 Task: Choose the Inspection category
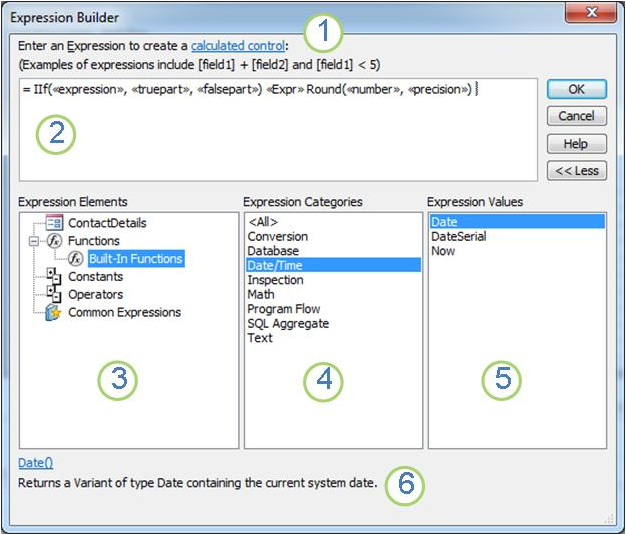click(x=333, y=280)
